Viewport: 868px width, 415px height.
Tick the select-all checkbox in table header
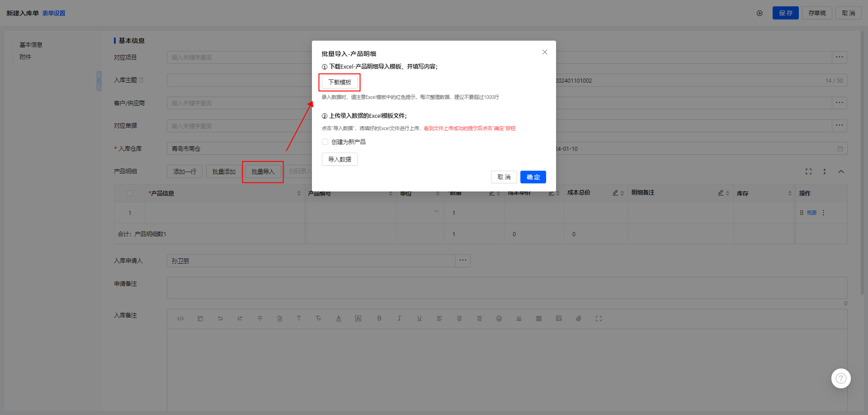[130, 193]
